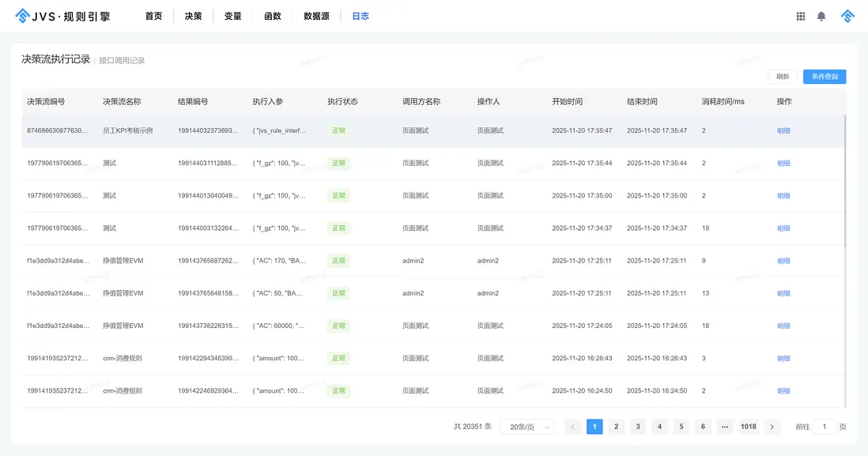This screenshot has height=456, width=868.
Task: Open the notification bell
Action: (821, 16)
